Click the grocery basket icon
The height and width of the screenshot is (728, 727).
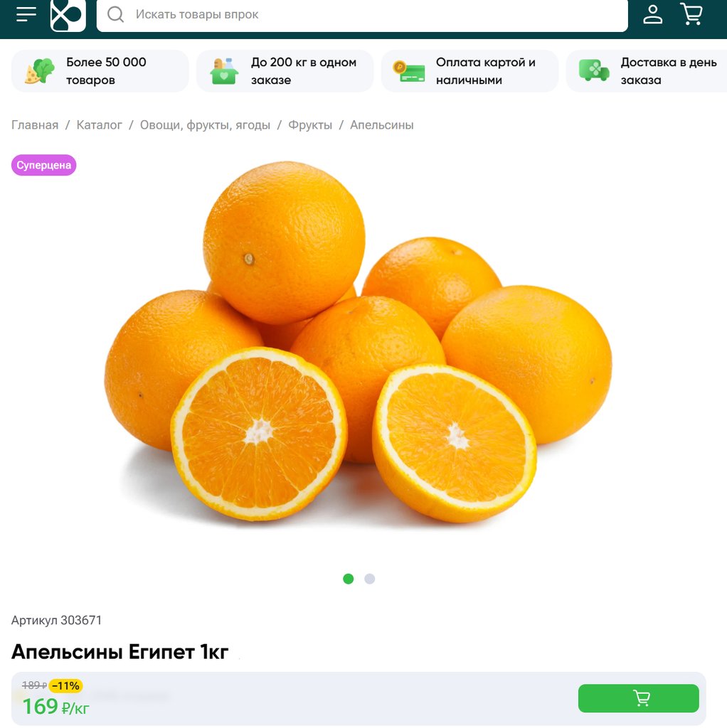coord(224,71)
